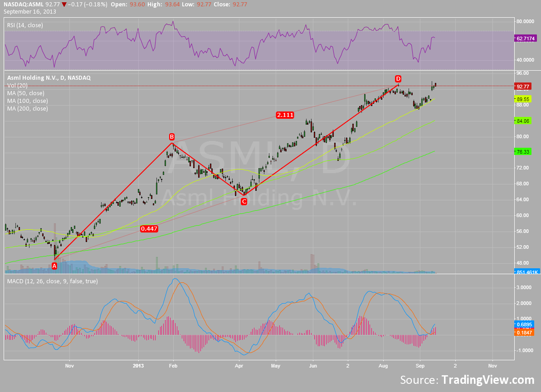Click the MA (50, close) label
Image resolution: width=541 pixels, height=392 pixels.
click(26, 93)
